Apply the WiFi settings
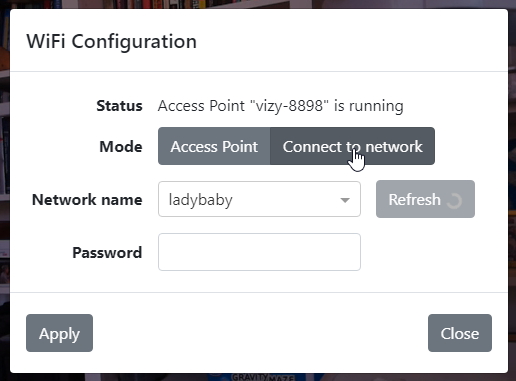516x381 pixels. pyautogui.click(x=59, y=333)
